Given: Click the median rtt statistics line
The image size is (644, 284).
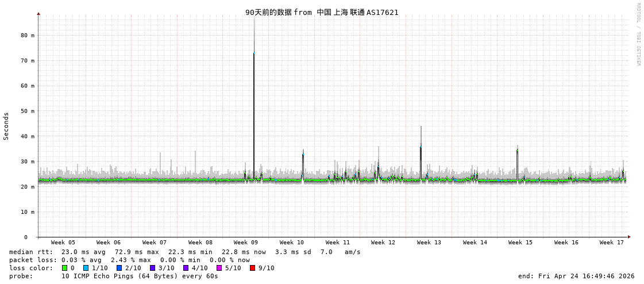Looking at the screenshot, I should pos(184,252).
